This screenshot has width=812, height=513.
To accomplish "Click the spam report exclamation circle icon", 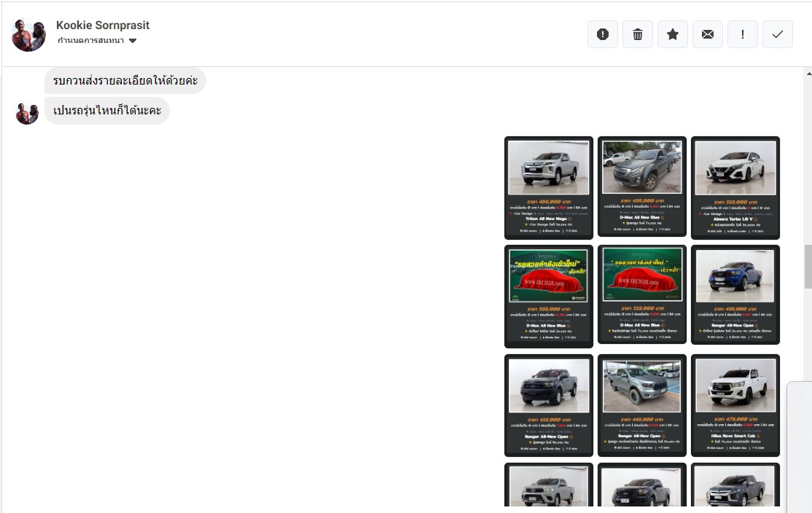I will 603,34.
